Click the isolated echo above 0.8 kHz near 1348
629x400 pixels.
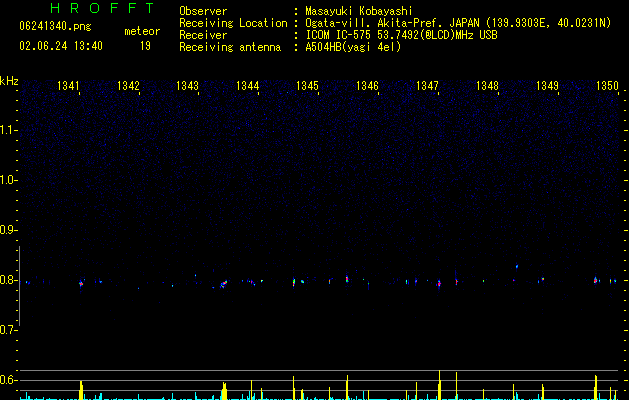click(517, 266)
